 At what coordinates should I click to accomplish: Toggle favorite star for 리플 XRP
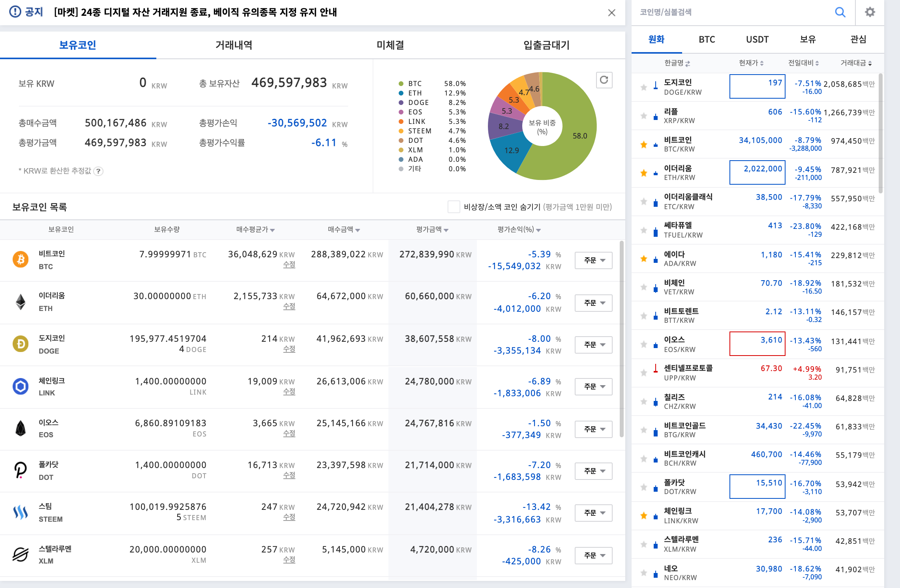644,116
